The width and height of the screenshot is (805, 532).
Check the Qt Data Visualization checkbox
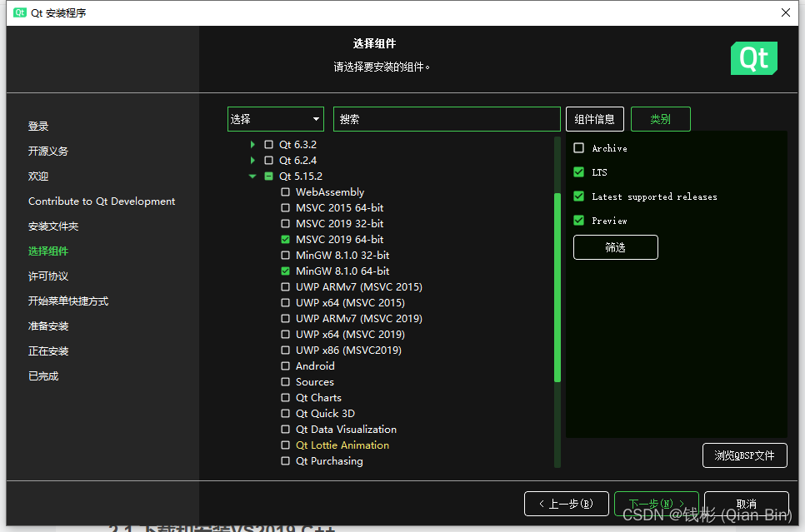click(286, 430)
